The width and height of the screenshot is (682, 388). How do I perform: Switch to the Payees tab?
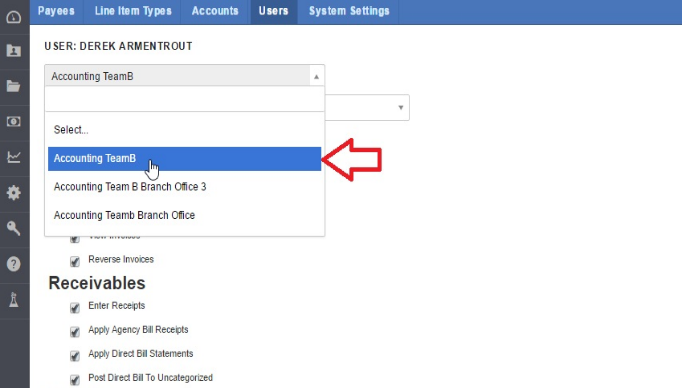tap(56, 11)
